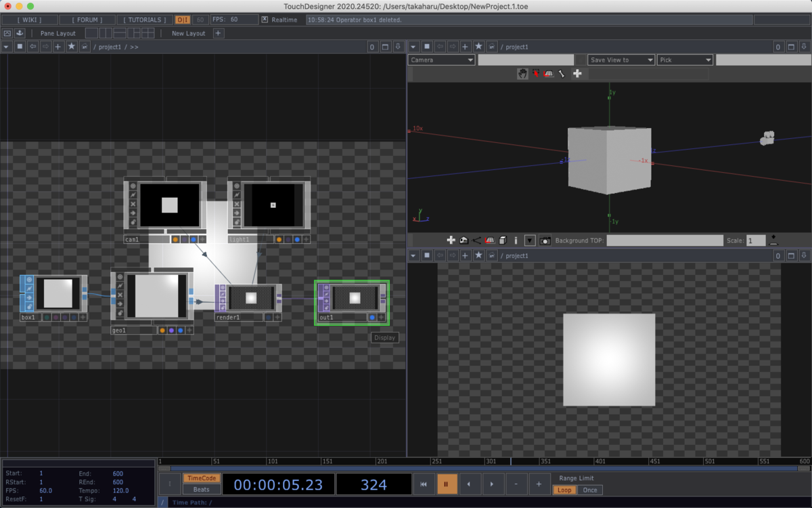Click the blue flag dot on out1 node
Screen dimensions: 812x508
pyautogui.click(x=372, y=317)
